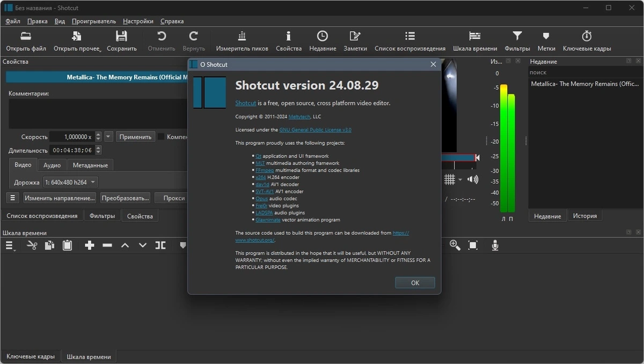The image size is (644, 364).
Task: Click the Открыть файл toolbar icon
Action: point(26,36)
